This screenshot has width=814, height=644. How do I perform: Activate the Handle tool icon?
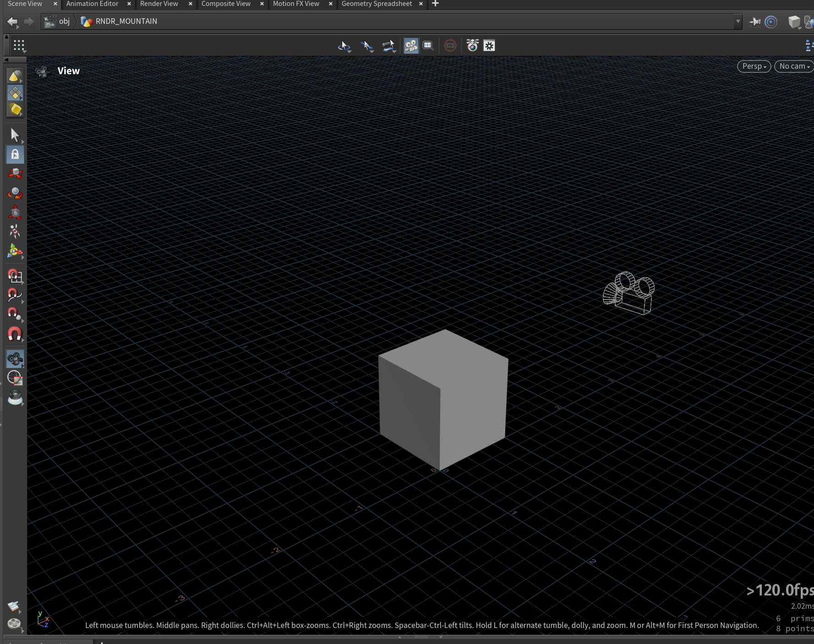pyautogui.click(x=15, y=251)
